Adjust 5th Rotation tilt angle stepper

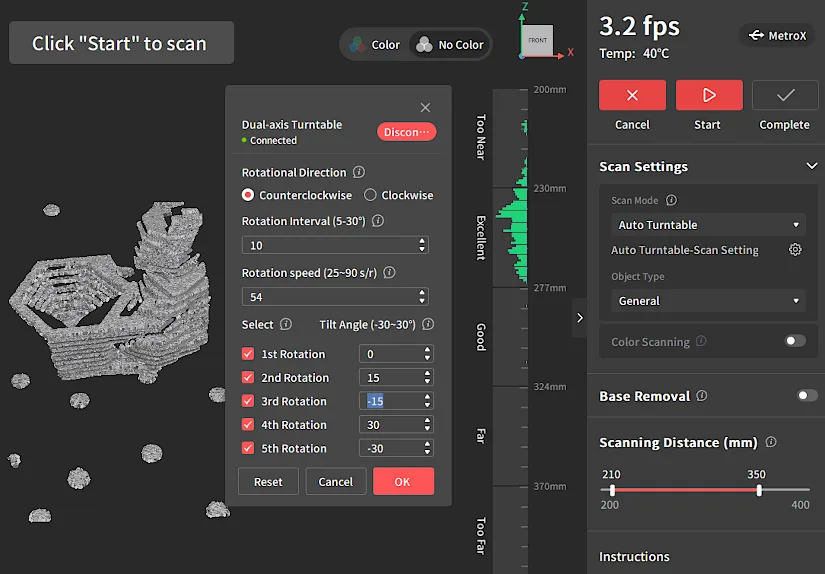[x=427, y=448]
